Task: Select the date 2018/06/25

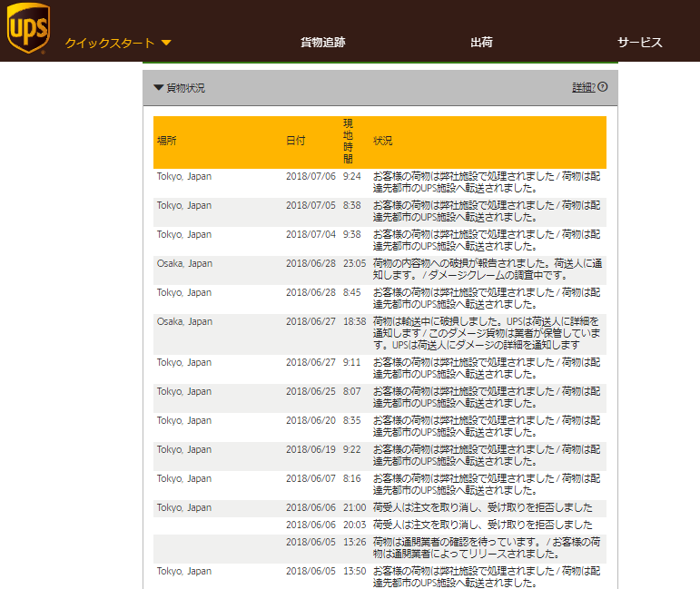Action: point(311,391)
